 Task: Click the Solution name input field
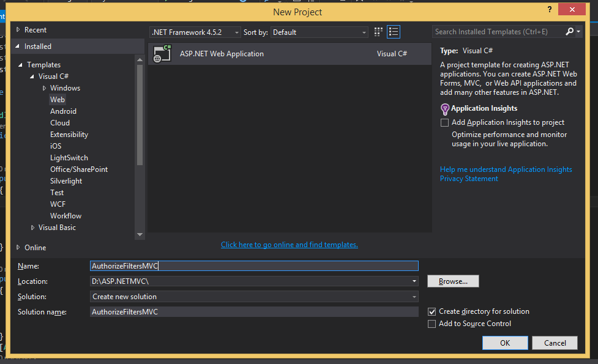point(254,312)
